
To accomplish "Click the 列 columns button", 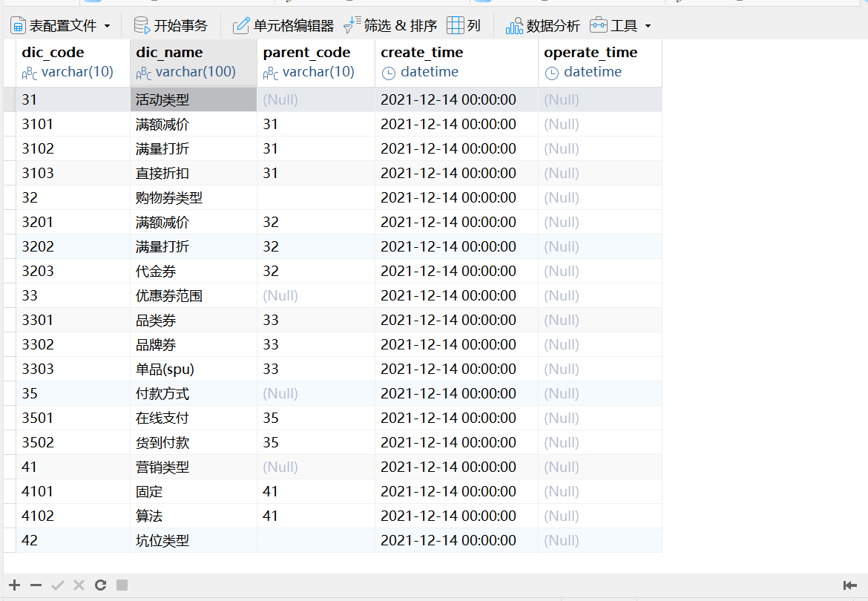I will (464, 26).
